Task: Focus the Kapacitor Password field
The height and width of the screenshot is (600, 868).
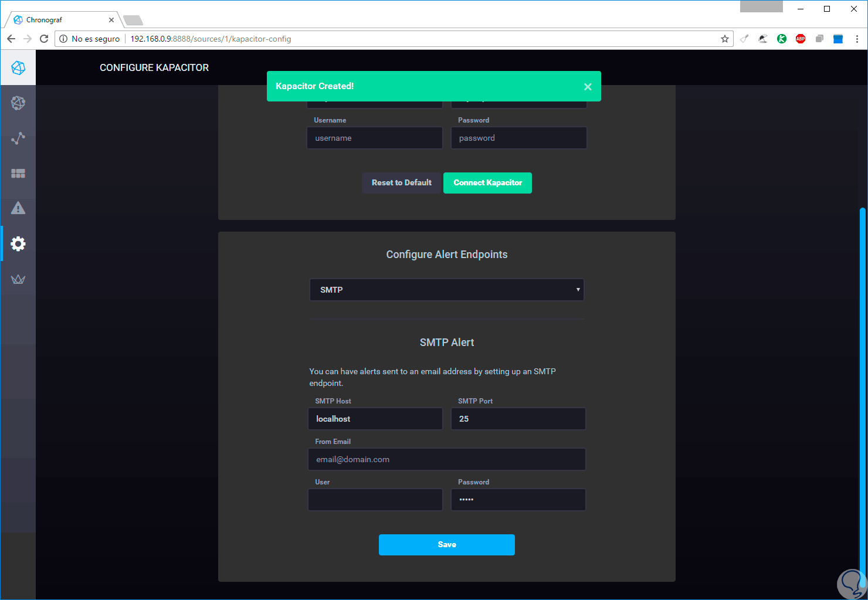Action: (519, 138)
